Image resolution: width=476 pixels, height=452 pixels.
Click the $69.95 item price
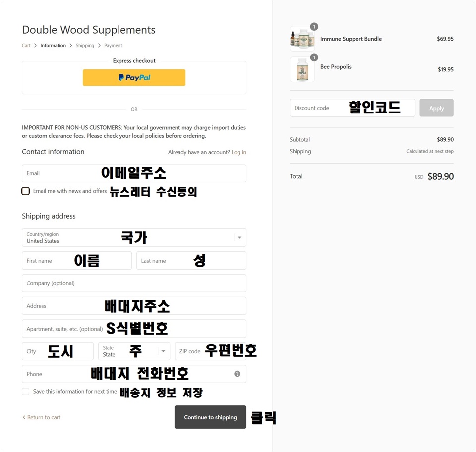pyautogui.click(x=445, y=39)
